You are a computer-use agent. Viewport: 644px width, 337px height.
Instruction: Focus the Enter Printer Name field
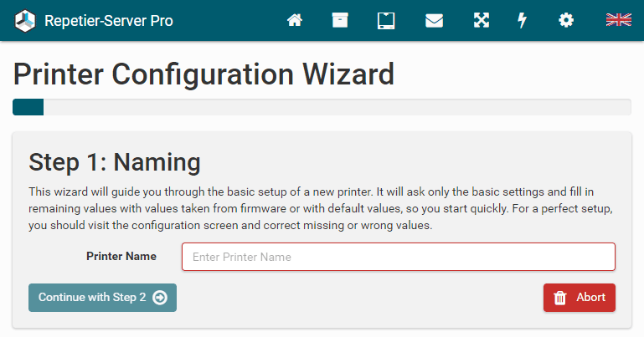(x=399, y=257)
